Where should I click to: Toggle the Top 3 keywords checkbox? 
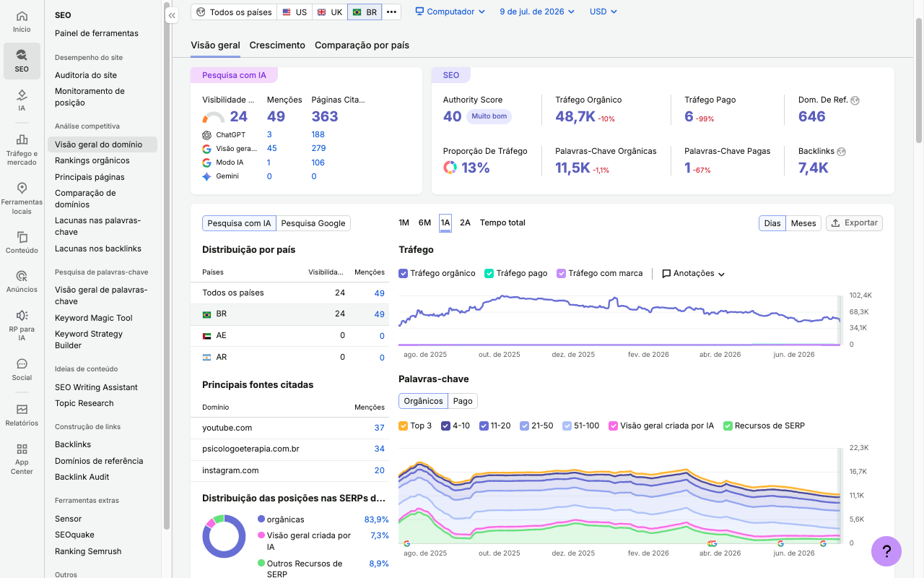click(404, 426)
